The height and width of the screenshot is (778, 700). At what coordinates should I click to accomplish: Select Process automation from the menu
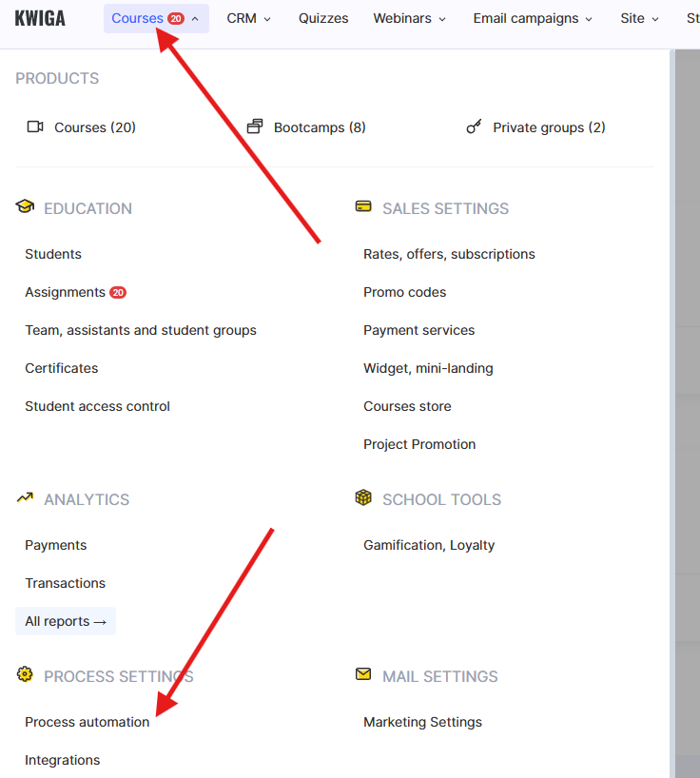(x=87, y=722)
